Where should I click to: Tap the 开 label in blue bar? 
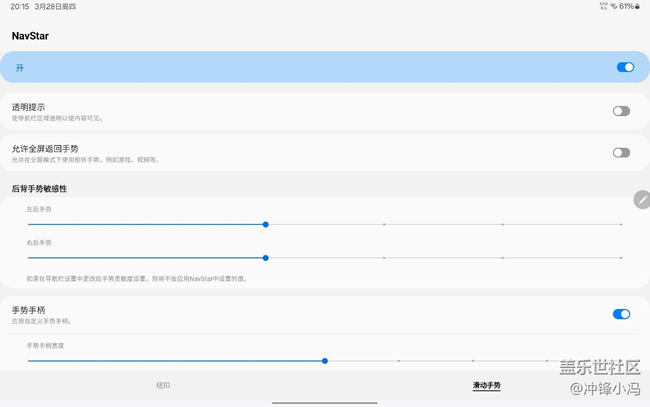pos(20,68)
